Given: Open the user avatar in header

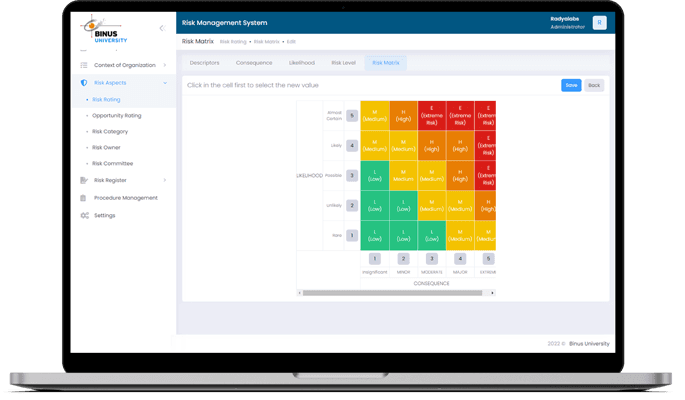Looking at the screenshot, I should [599, 23].
